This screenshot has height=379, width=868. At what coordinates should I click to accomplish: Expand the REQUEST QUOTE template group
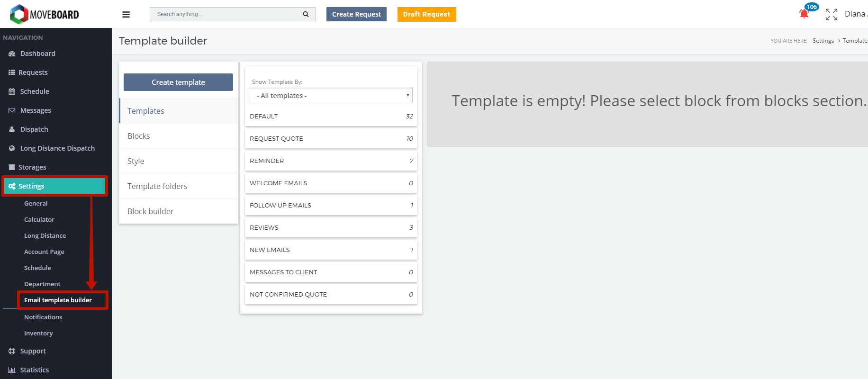331,138
